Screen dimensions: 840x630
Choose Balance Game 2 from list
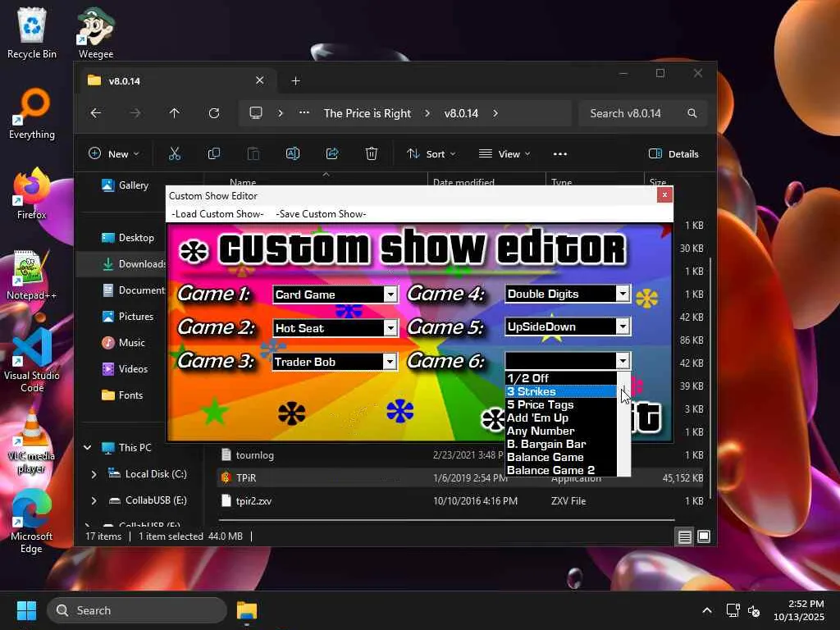[x=561, y=470]
